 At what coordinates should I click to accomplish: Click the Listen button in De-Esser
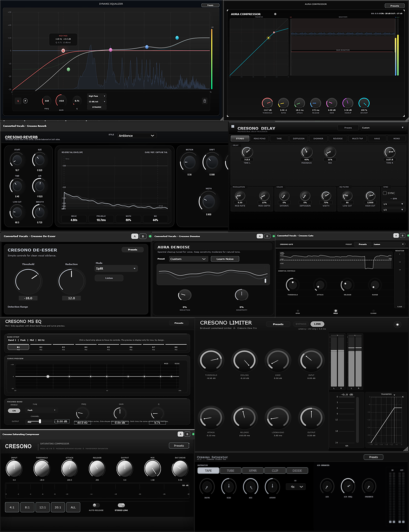(109, 278)
